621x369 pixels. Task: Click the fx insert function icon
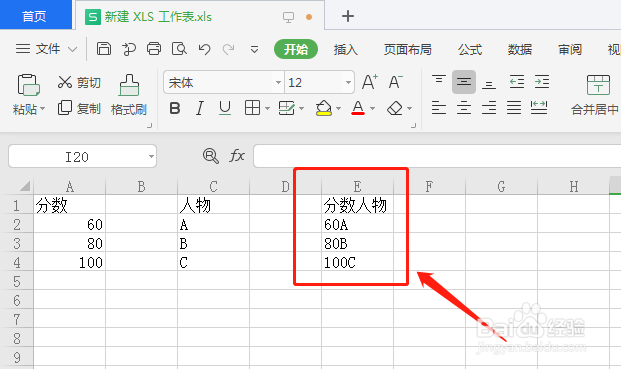point(237,156)
